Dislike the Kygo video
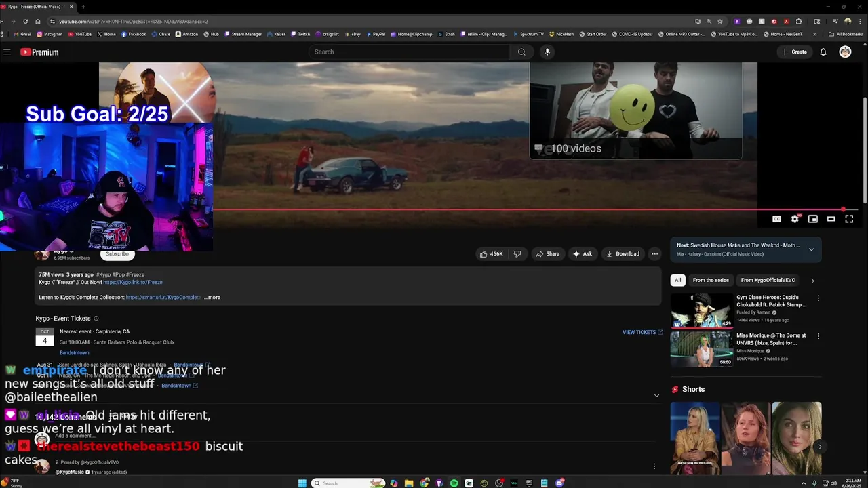Viewport: 868px width, 488px height. pos(517,254)
